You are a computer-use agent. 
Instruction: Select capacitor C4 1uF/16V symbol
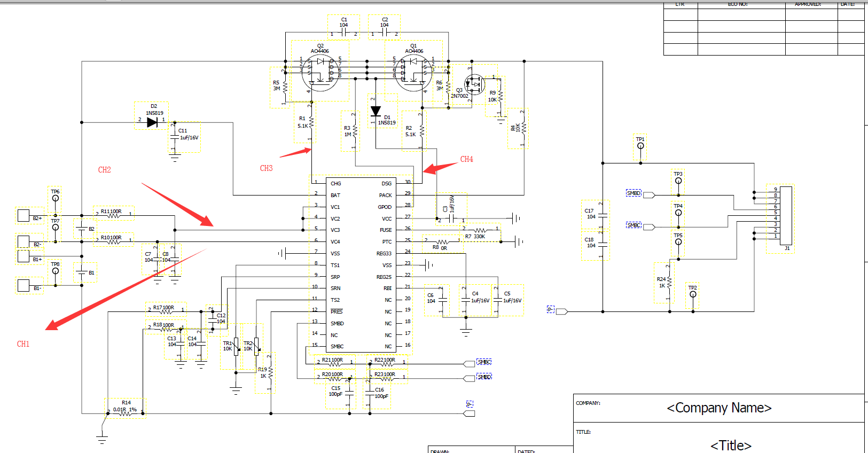[x=466, y=300]
